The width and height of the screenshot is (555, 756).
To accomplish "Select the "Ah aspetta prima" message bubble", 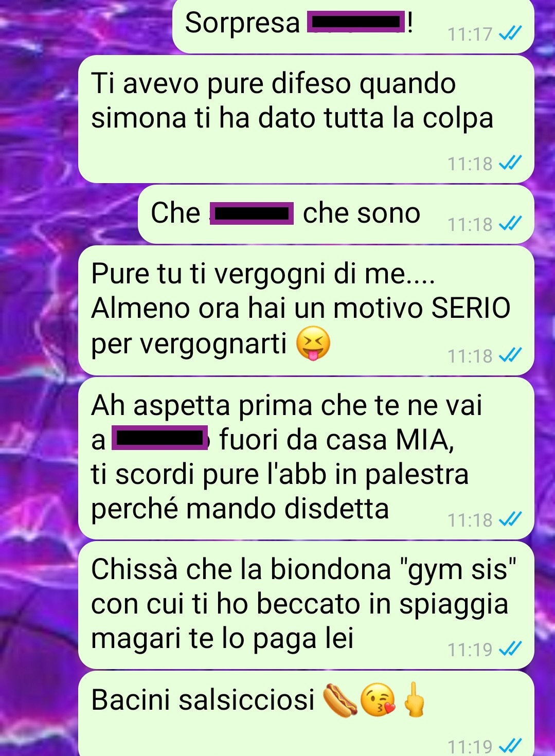I will (306, 458).
